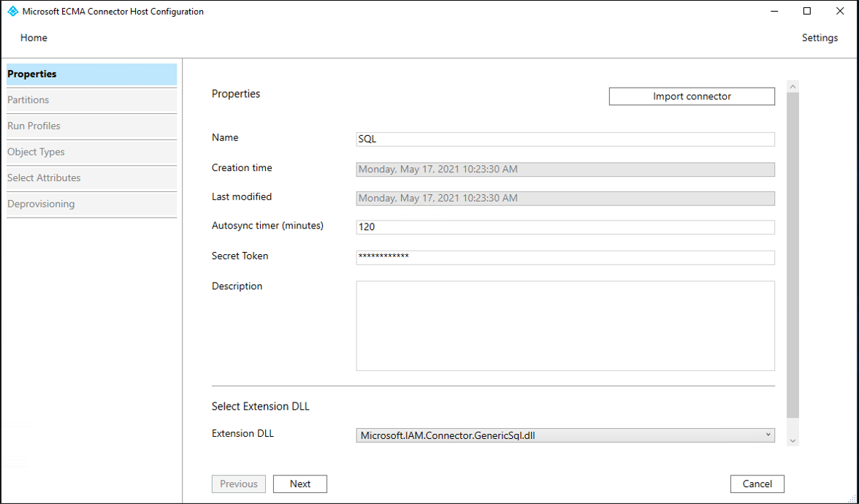
Task: Open the Home menu
Action: click(34, 38)
